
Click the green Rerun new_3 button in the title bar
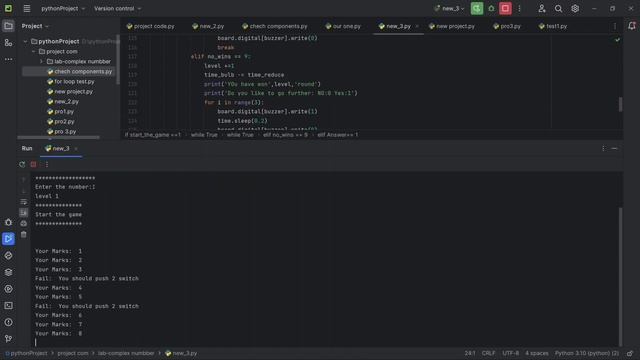pos(477,8)
